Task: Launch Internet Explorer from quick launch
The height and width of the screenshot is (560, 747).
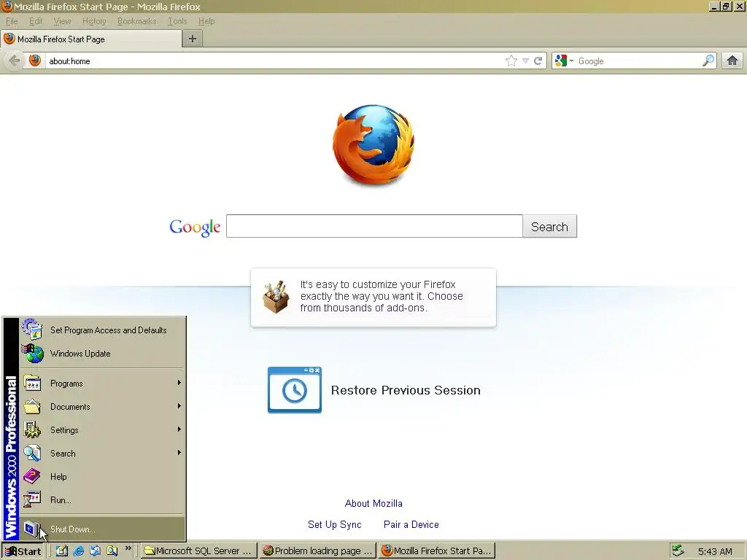Action: click(x=79, y=551)
